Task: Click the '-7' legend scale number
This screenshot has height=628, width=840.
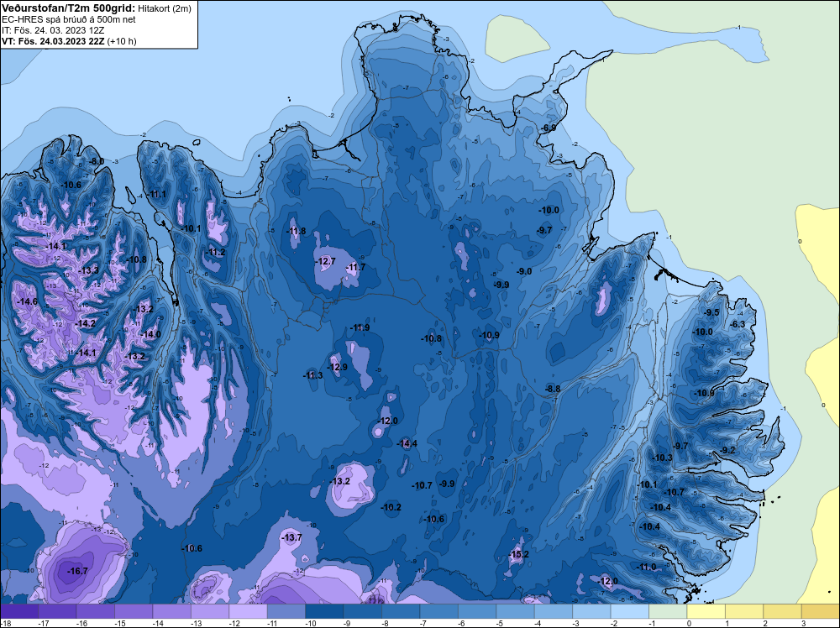Action: pos(423,624)
